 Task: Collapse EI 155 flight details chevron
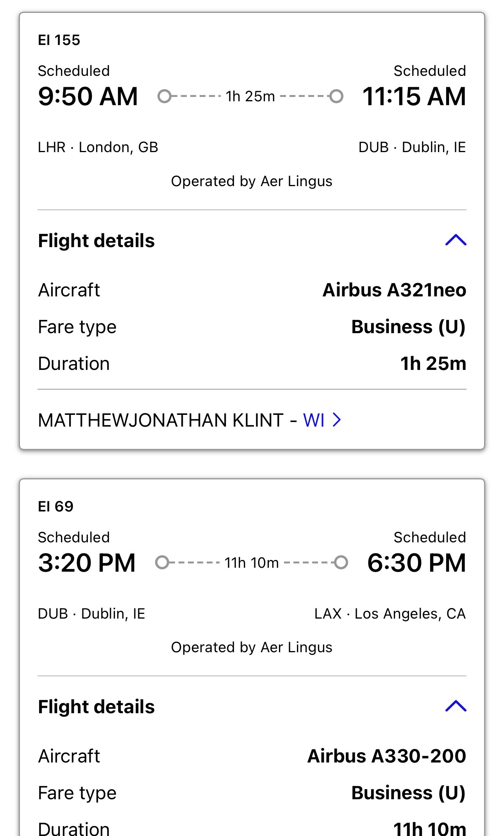click(456, 240)
